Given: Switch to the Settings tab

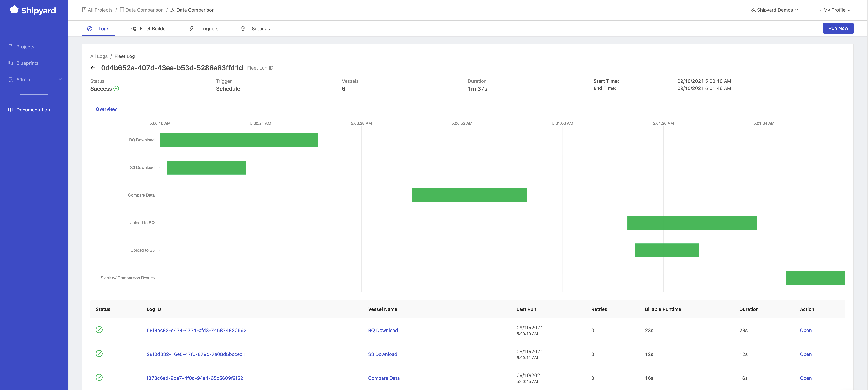Looking at the screenshot, I should pos(255,29).
